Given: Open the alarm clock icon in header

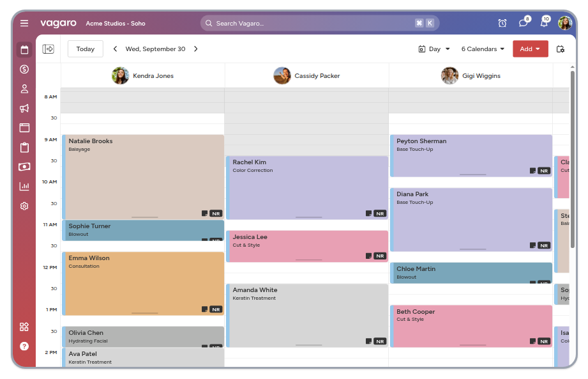Looking at the screenshot, I should tap(502, 23).
